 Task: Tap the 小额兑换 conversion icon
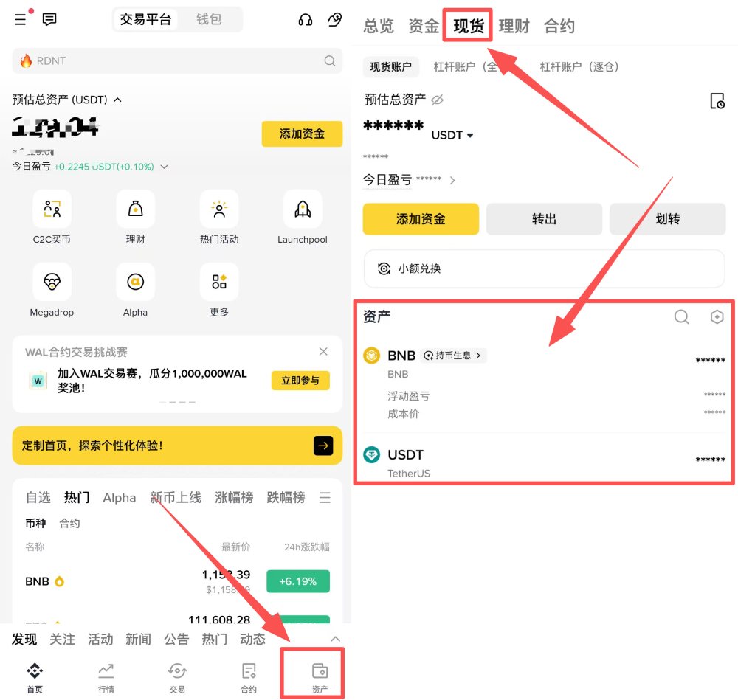pos(384,268)
